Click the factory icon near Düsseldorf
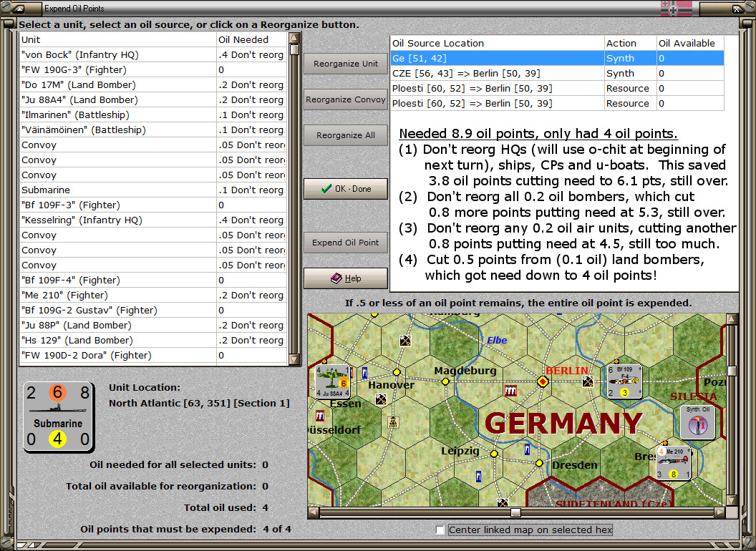756x551 pixels. tap(320, 416)
